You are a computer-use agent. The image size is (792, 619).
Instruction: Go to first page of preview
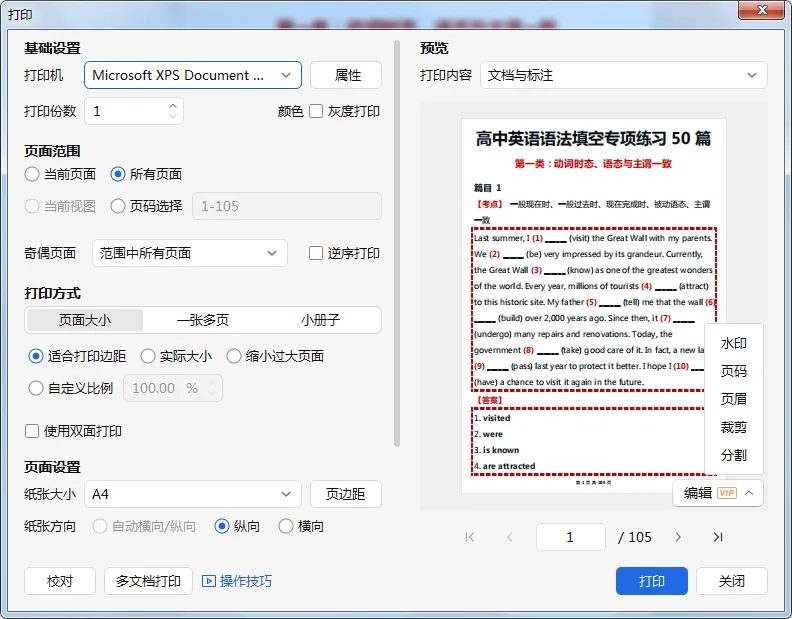470,537
